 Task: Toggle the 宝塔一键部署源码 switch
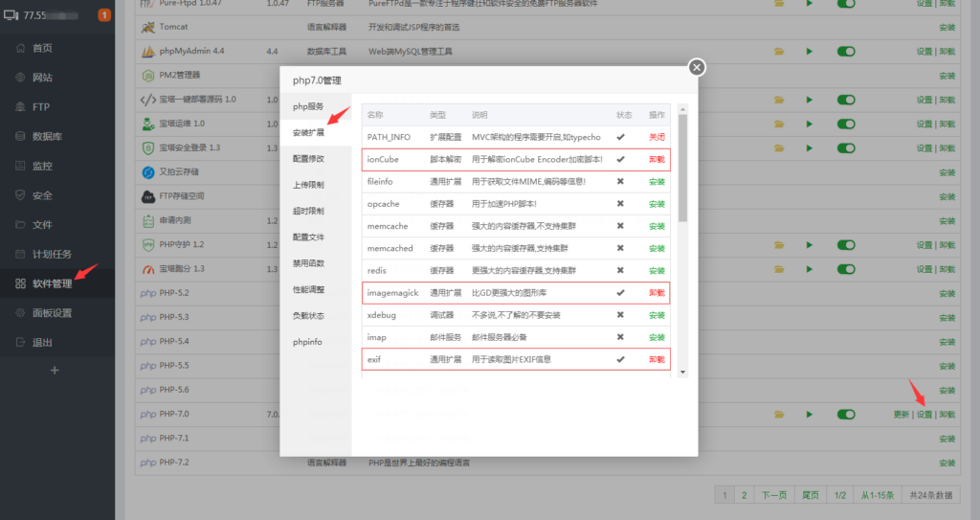pyautogui.click(x=846, y=100)
